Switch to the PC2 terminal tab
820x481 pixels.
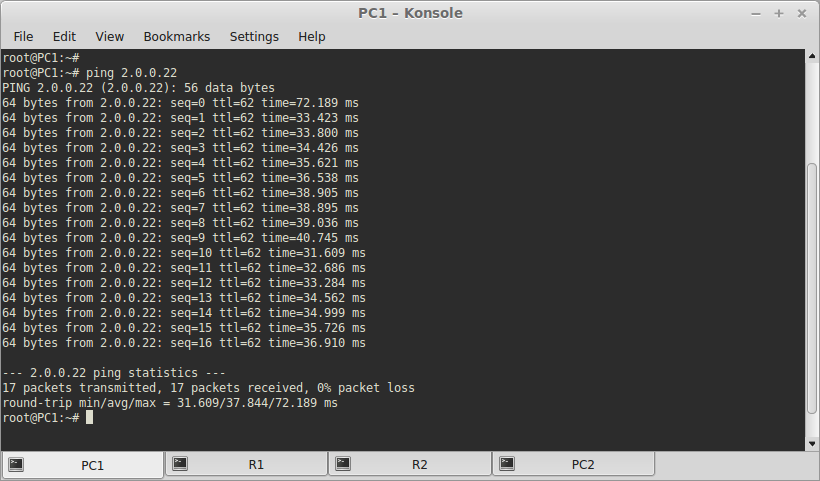[x=574, y=464]
